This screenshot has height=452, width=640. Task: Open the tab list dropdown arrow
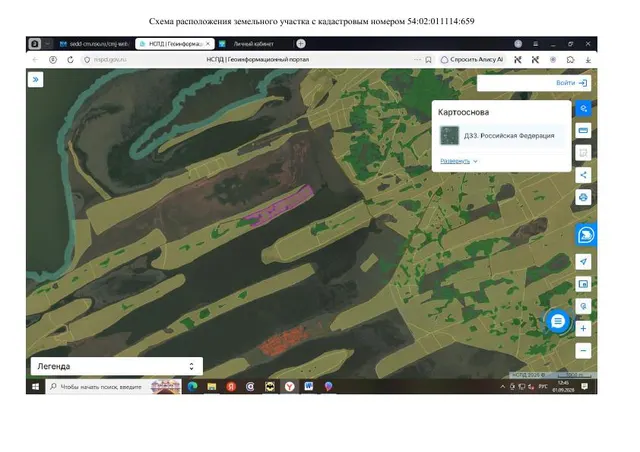[x=48, y=44]
